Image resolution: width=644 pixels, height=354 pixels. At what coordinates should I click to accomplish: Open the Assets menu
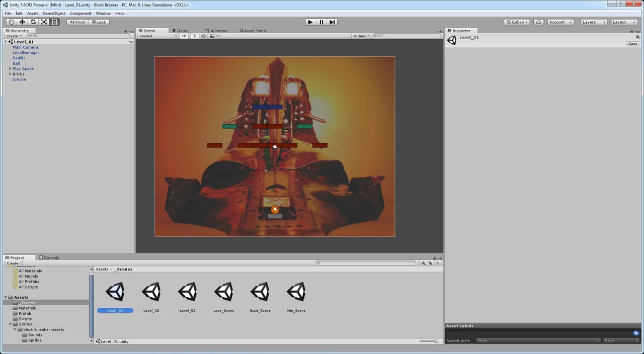pos(33,14)
